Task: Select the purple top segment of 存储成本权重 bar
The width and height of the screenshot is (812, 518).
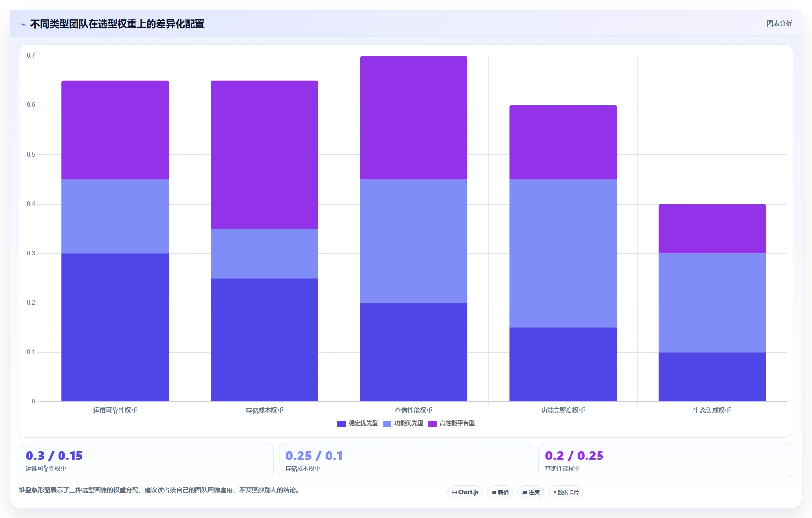Action: coord(264,155)
